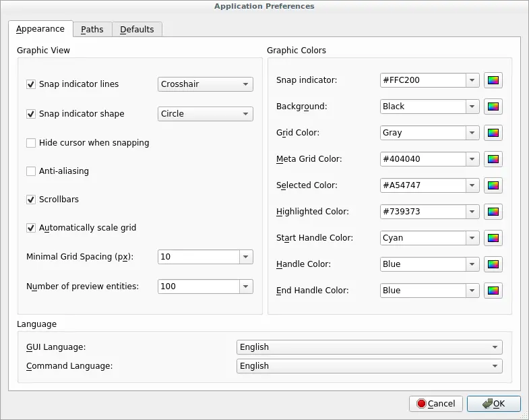Click the Grid Color picker icon
529x420 pixels.
click(493, 133)
